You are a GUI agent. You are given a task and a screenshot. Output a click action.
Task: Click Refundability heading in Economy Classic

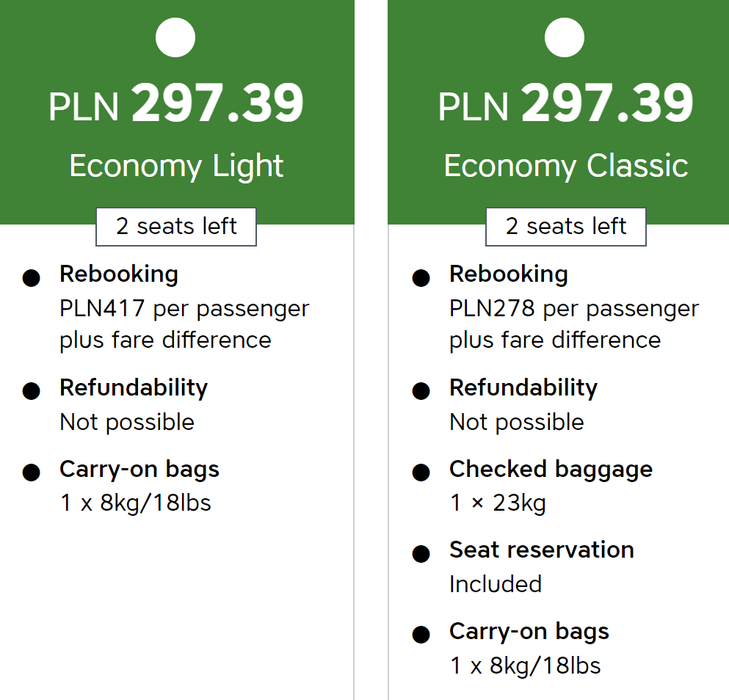pyautogui.click(x=523, y=387)
